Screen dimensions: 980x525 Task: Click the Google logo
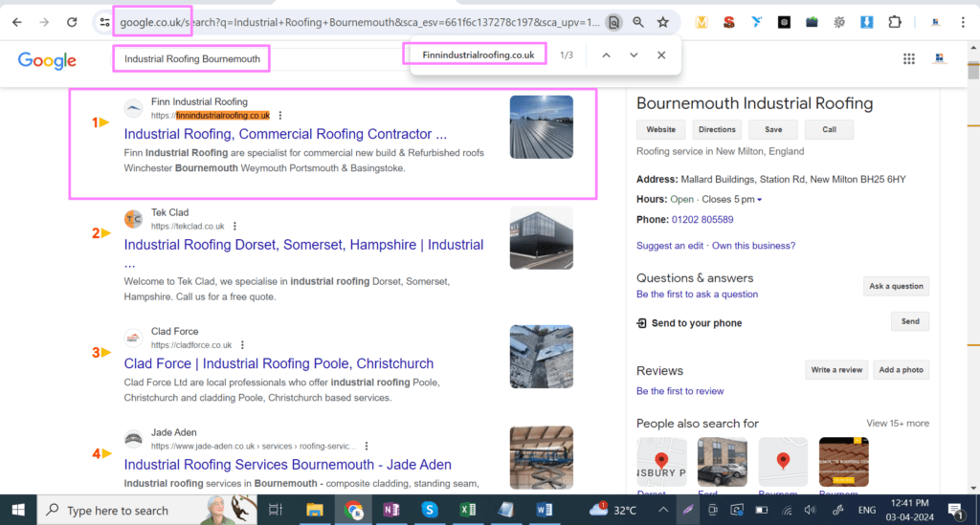click(x=47, y=60)
